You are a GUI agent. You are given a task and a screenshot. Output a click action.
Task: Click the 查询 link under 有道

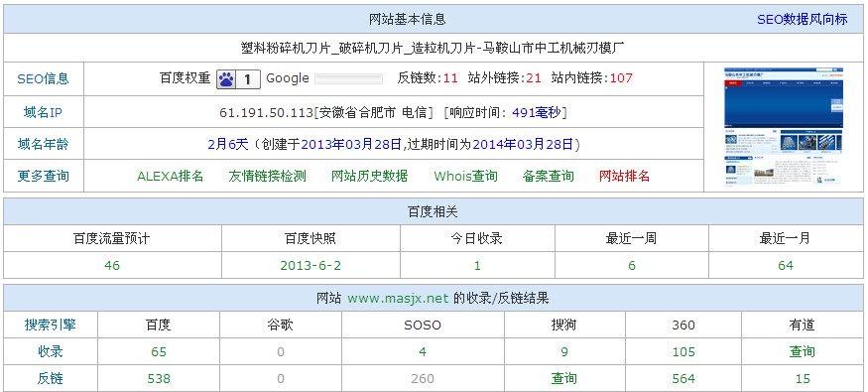pyautogui.click(x=803, y=351)
